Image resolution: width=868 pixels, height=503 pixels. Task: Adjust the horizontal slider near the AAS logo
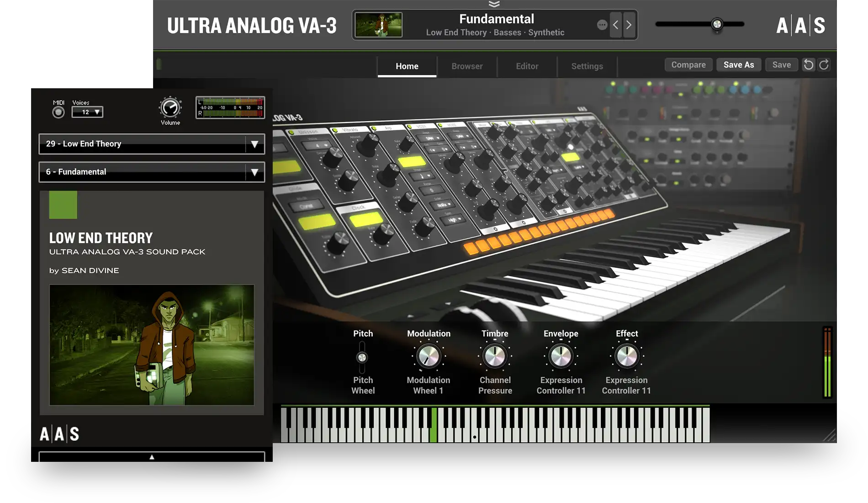(717, 24)
